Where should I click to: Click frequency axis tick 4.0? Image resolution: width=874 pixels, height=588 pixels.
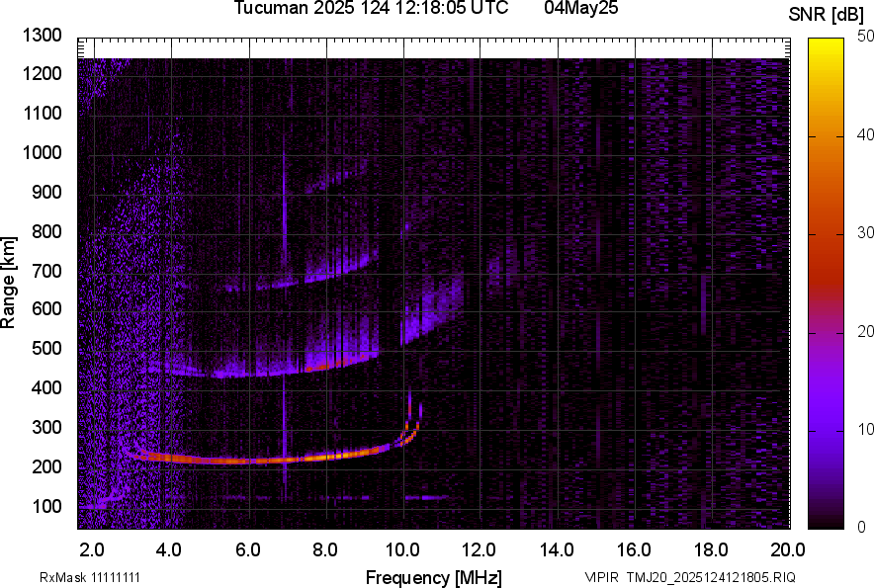click(x=169, y=550)
